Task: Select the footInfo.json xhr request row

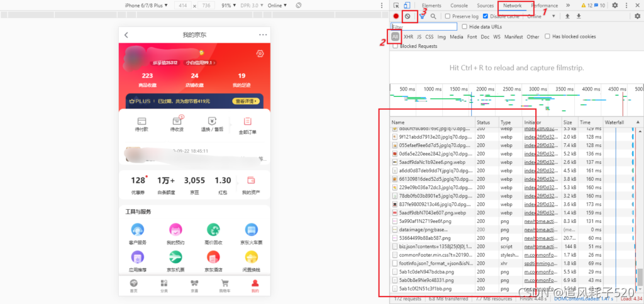Action: click(x=512, y=263)
